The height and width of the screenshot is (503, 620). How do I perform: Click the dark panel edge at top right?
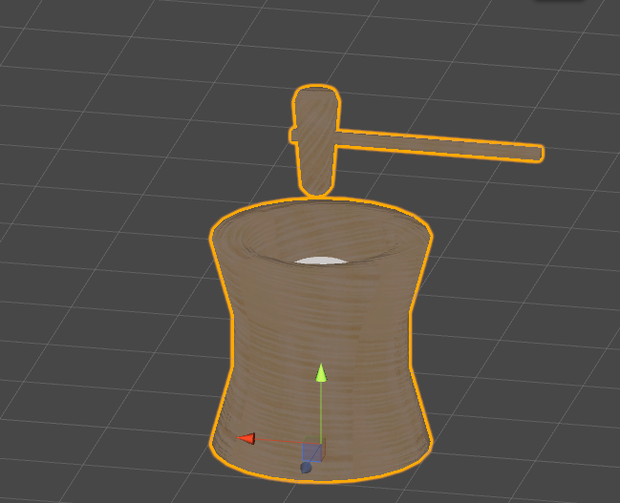point(561,1)
